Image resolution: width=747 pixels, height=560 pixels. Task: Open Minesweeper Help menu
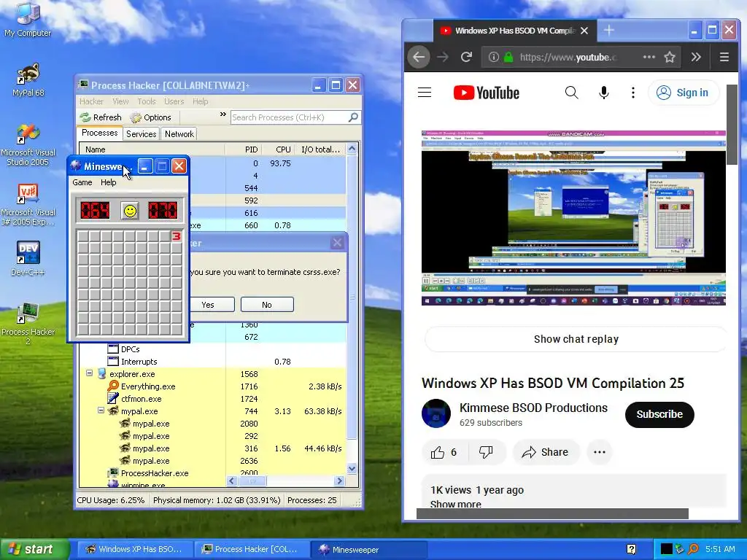pos(108,182)
